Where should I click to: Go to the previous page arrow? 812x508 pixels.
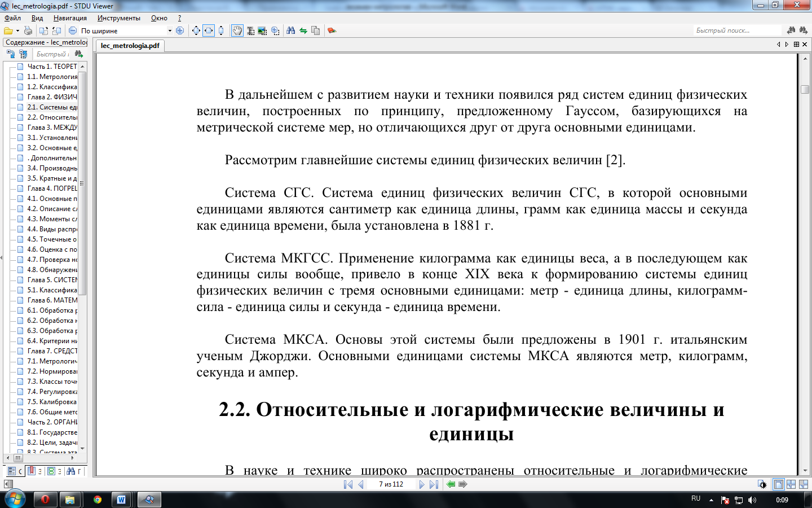(x=360, y=484)
